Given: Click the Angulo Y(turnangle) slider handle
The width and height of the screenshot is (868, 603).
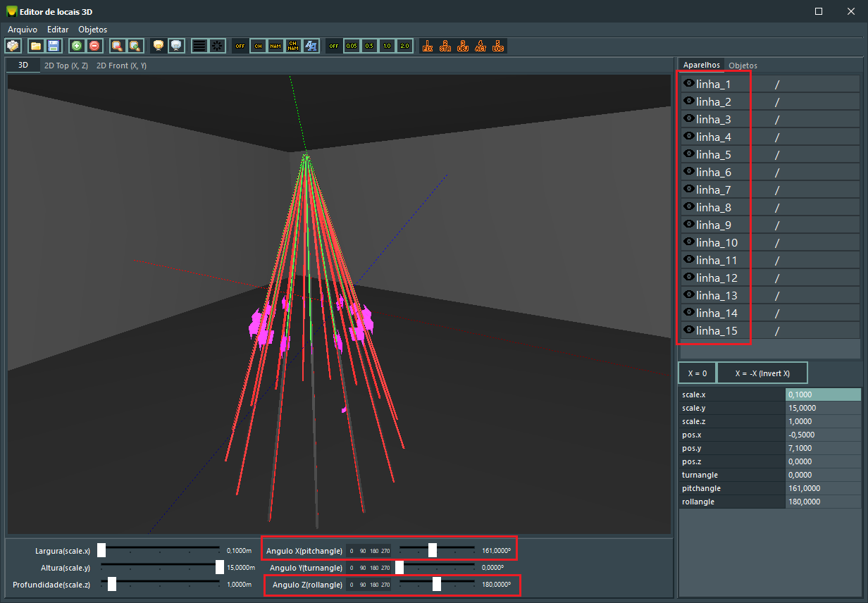Looking at the screenshot, I should point(399,567).
